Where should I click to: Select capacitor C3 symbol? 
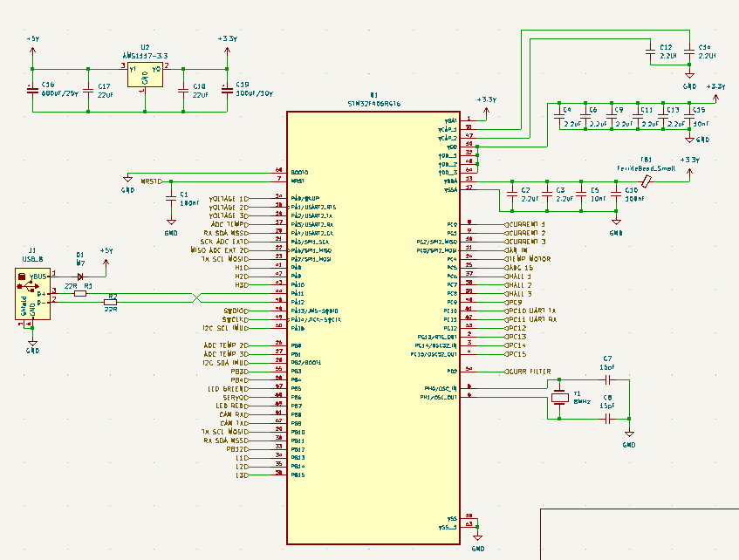(547, 195)
